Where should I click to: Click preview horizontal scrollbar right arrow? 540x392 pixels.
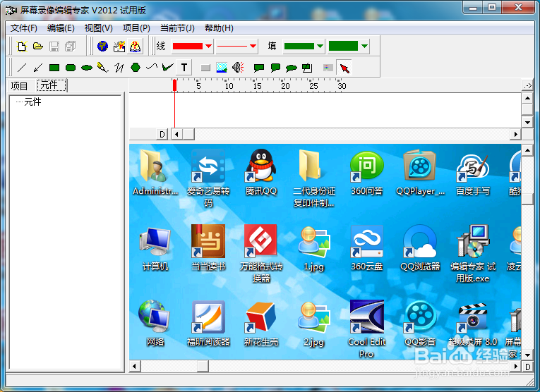[x=515, y=367]
